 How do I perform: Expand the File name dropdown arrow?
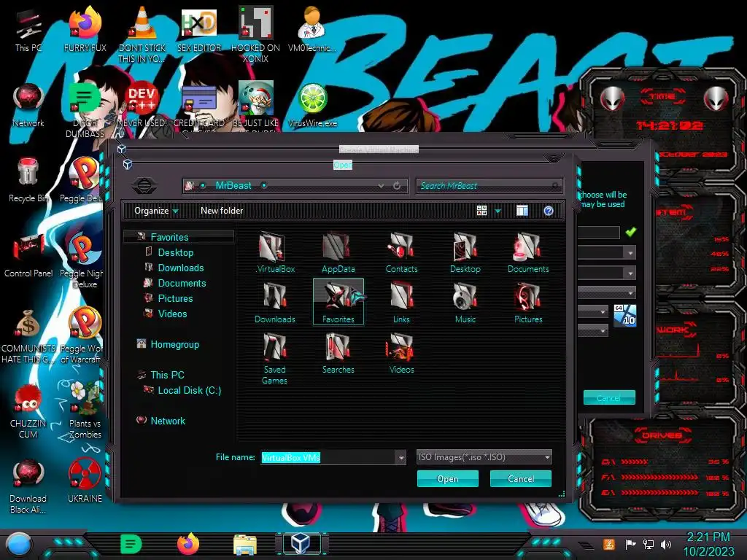(401, 458)
